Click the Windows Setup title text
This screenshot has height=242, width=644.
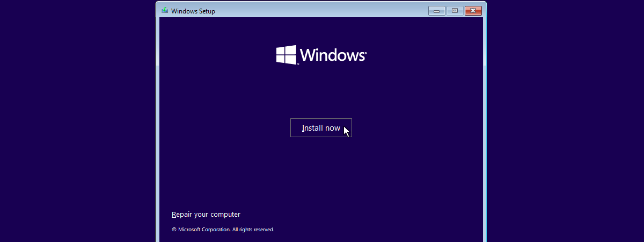tap(193, 11)
